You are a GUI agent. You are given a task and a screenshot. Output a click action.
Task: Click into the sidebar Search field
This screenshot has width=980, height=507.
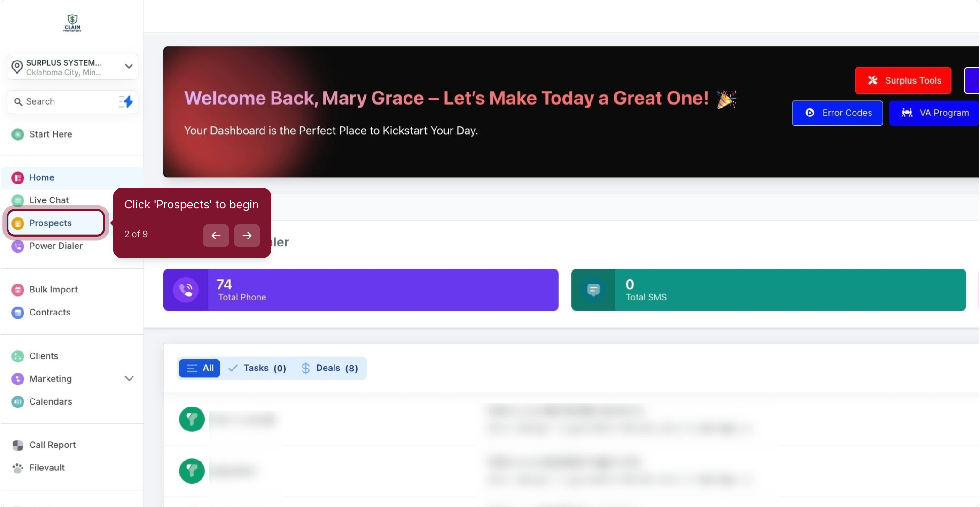66,101
